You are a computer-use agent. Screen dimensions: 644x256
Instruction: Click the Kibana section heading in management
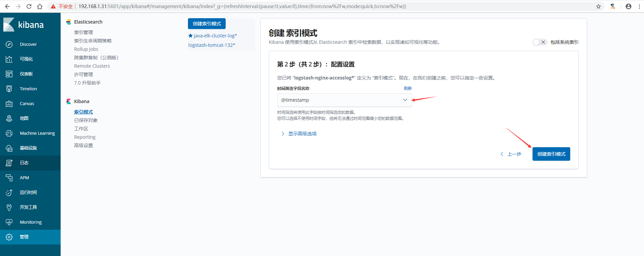pos(82,101)
